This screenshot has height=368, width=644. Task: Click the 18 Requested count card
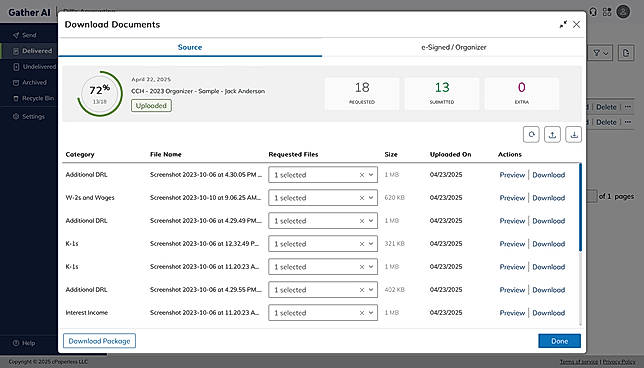click(x=362, y=94)
